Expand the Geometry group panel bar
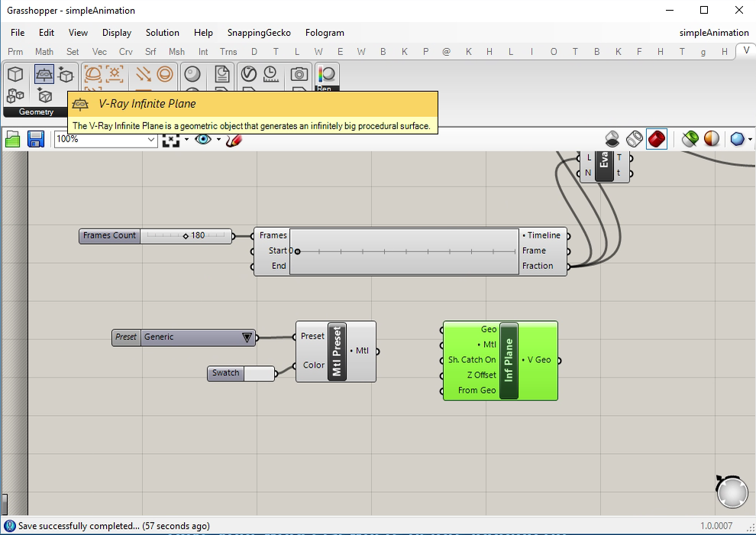Viewport: 756px width, 535px height. 36,112
